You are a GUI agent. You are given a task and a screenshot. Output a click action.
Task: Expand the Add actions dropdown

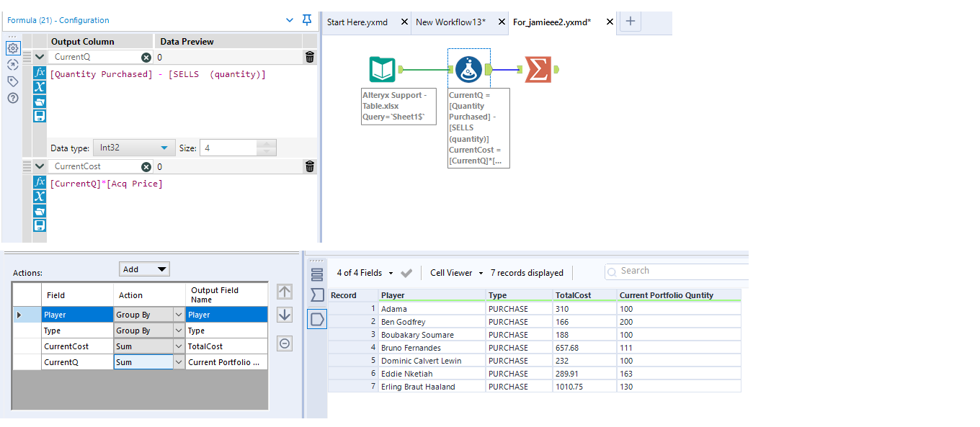[x=144, y=269]
